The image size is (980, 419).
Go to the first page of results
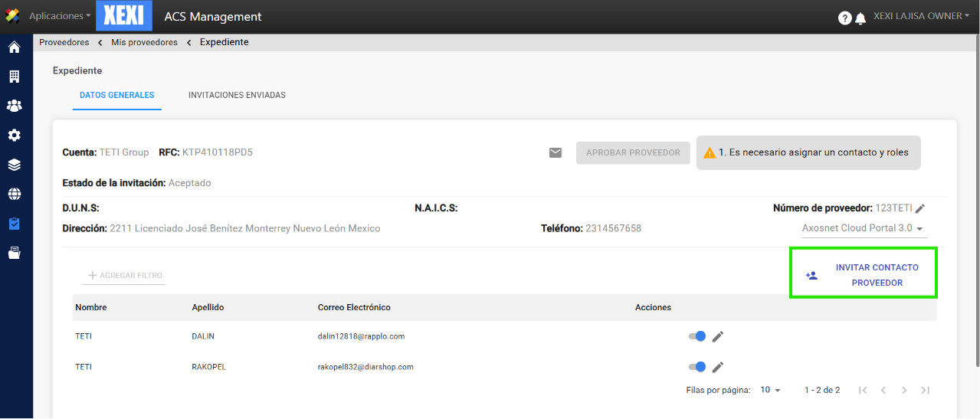tap(863, 390)
